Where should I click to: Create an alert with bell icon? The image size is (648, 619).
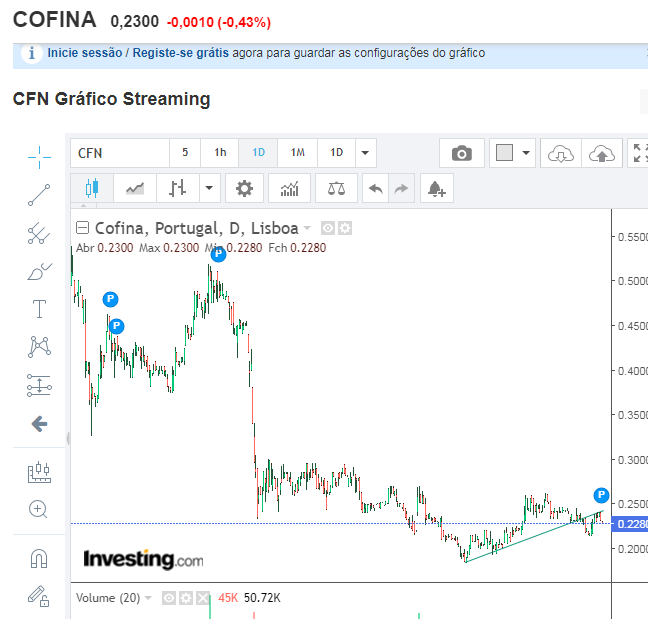coord(437,188)
